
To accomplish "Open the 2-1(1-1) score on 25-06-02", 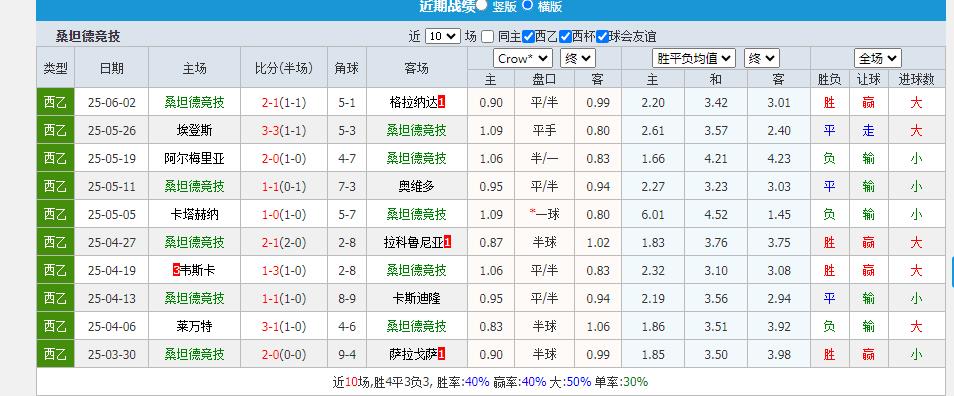I will point(284,102).
